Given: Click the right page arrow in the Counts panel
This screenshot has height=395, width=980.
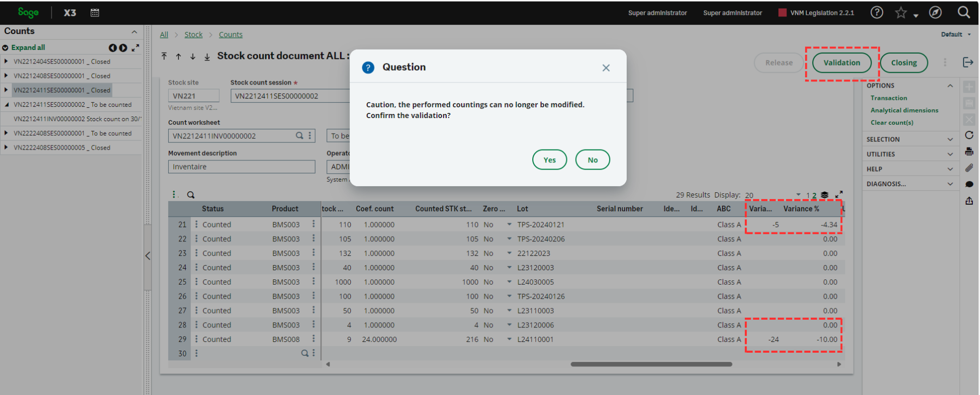Looking at the screenshot, I should [x=123, y=48].
